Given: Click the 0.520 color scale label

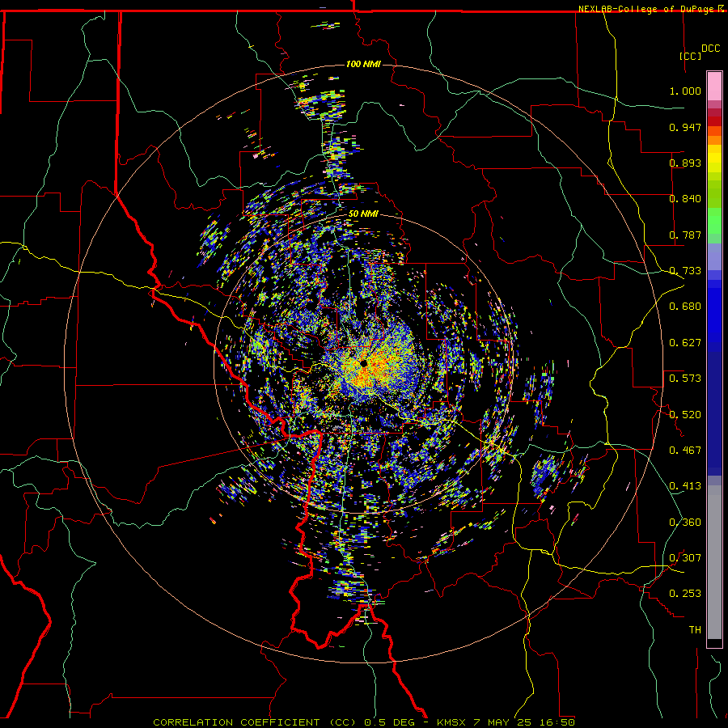Looking at the screenshot, I should pos(685,415).
